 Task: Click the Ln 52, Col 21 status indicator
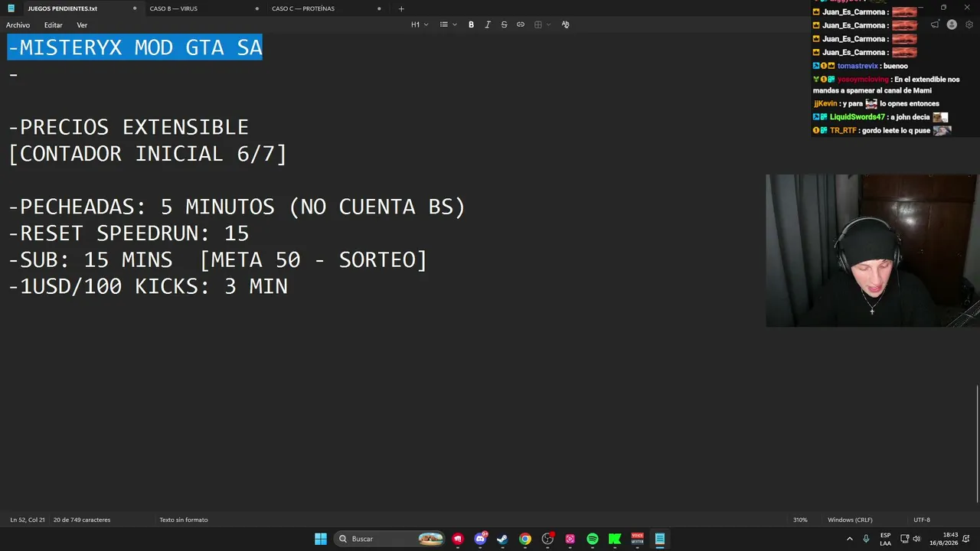tap(28, 520)
